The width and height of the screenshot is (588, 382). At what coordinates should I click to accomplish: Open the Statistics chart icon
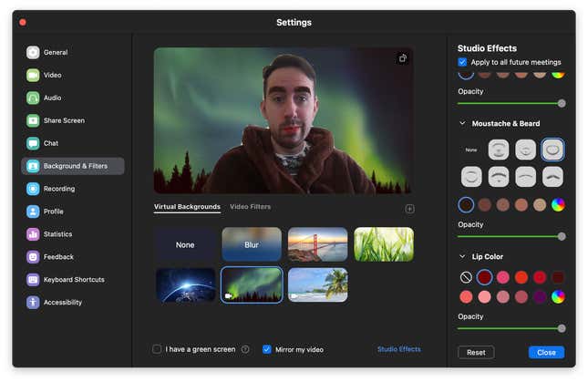click(33, 234)
